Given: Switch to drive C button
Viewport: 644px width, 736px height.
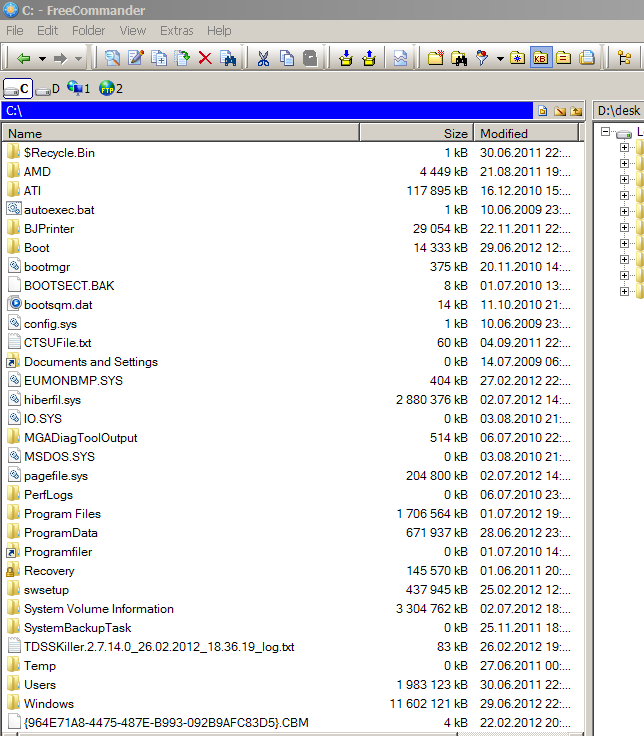Looking at the screenshot, I should point(18,89).
